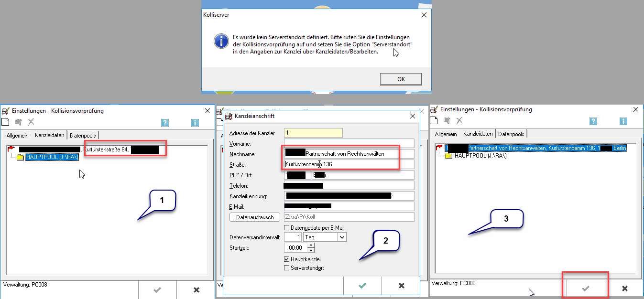Close the Kanzleianschrift dialog via title bar X
This screenshot has height=299, width=644.
413,116
